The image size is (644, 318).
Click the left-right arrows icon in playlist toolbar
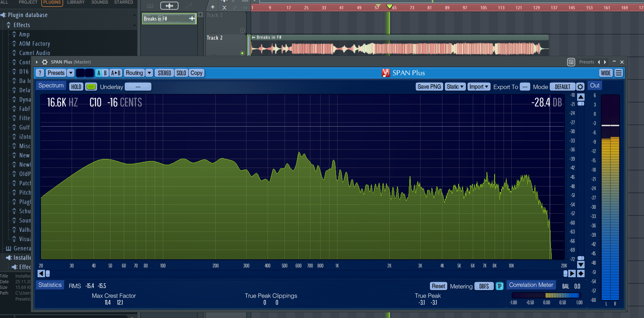245,8
